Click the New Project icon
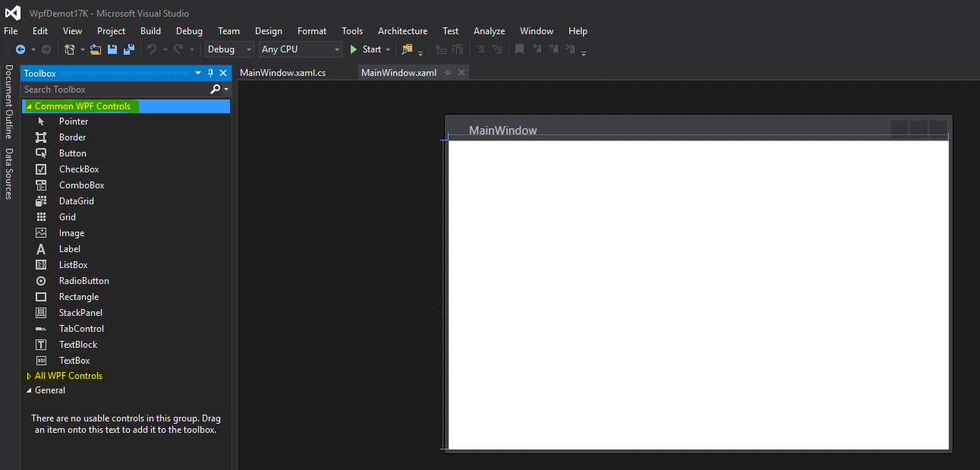 pyautogui.click(x=70, y=49)
